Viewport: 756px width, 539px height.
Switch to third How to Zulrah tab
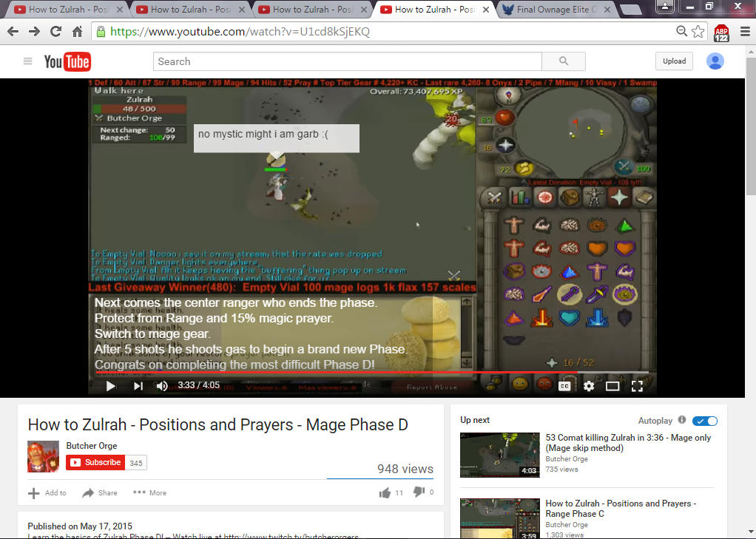coord(311,9)
